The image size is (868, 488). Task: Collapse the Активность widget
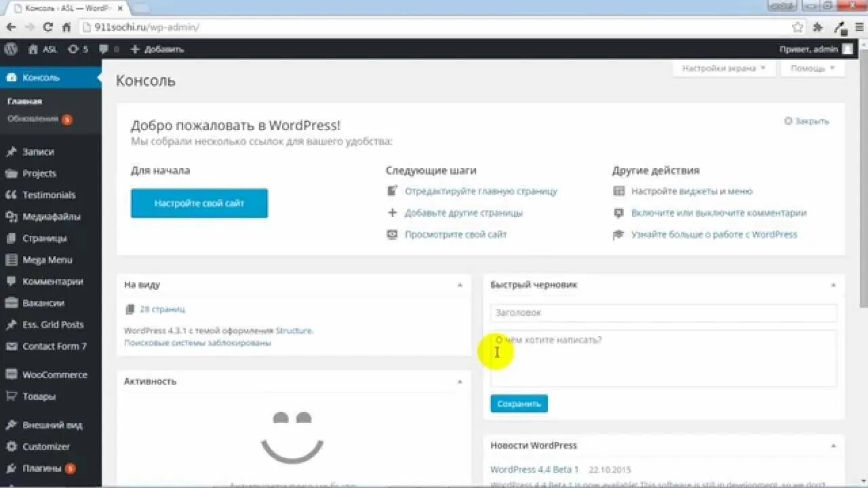(460, 382)
